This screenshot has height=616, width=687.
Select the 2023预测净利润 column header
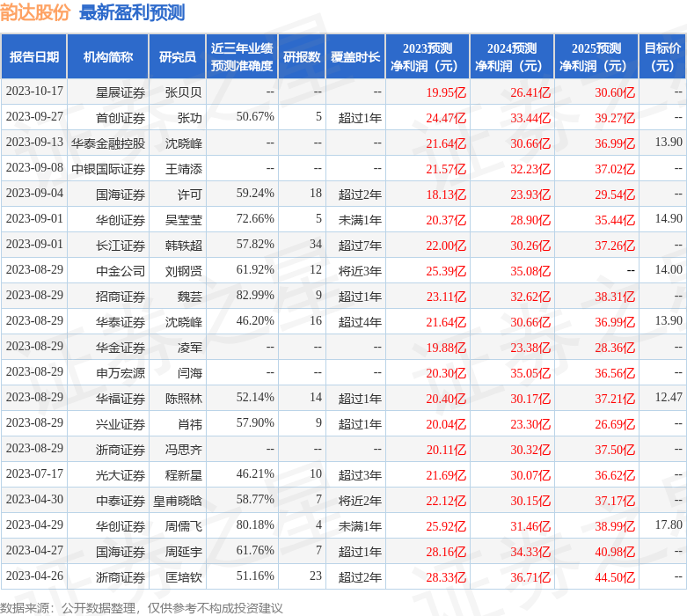coord(428,56)
